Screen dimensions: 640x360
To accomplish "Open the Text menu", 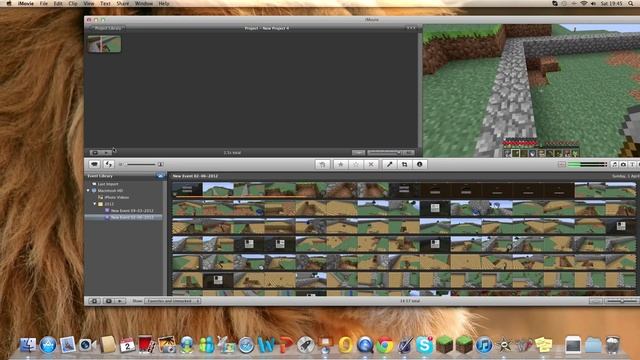I will tap(105, 3).
